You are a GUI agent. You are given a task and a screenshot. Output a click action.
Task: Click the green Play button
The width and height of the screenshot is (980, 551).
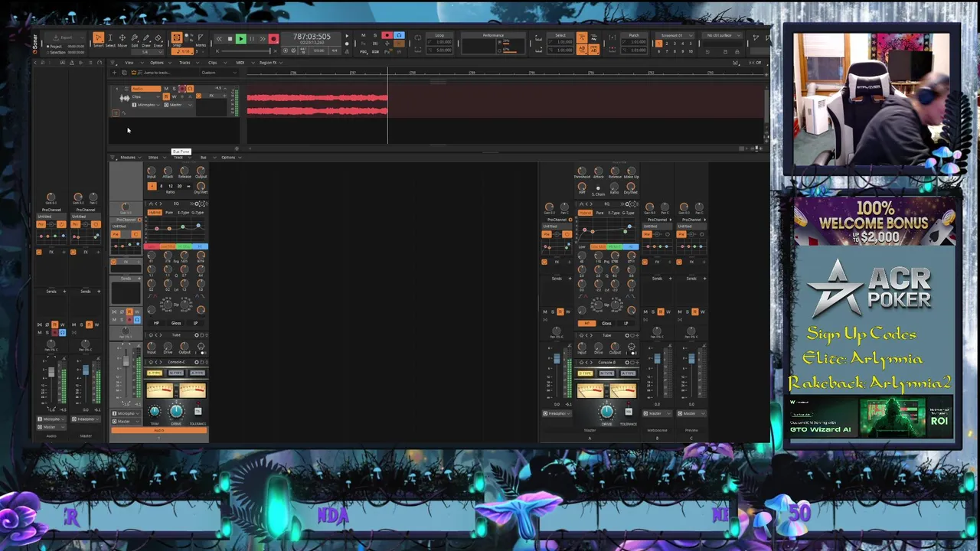[241, 39]
